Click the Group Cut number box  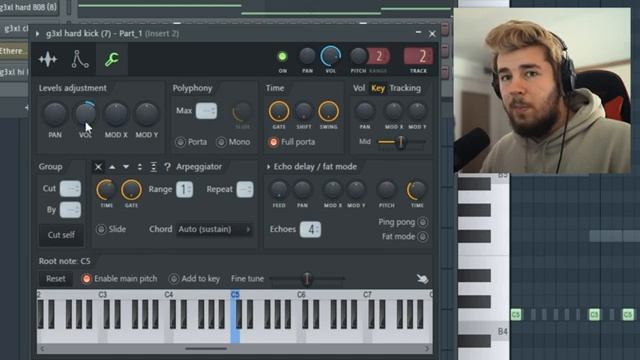70,189
